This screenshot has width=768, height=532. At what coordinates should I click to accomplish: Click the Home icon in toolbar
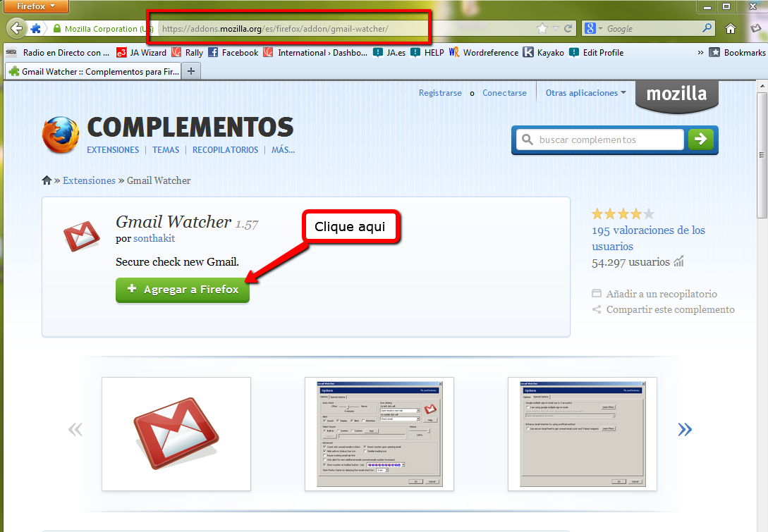[x=731, y=29]
